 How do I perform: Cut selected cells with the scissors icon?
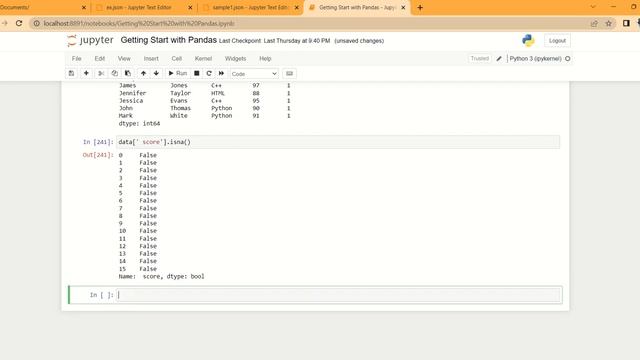[x=101, y=73]
